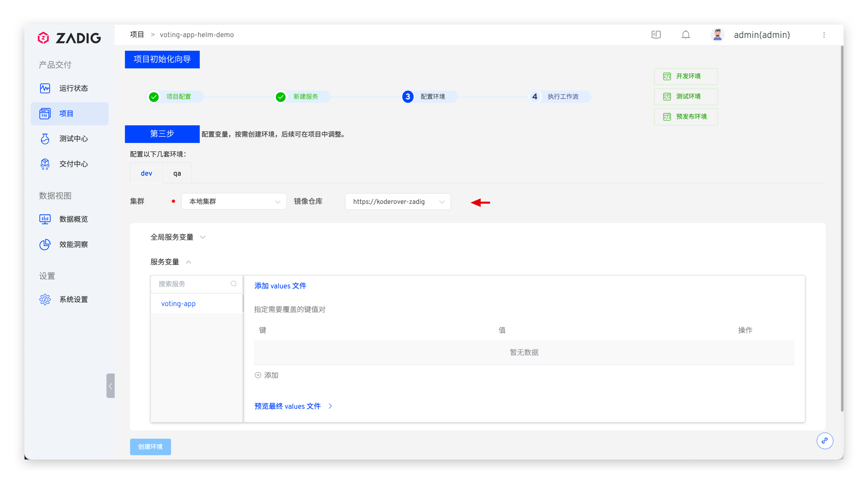This screenshot has width=868, height=484.
Task: Open the image registry dropdown
Action: 398,201
